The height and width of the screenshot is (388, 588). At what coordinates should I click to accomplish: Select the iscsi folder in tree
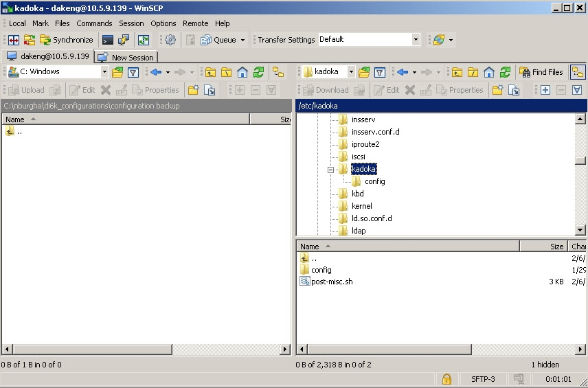358,157
